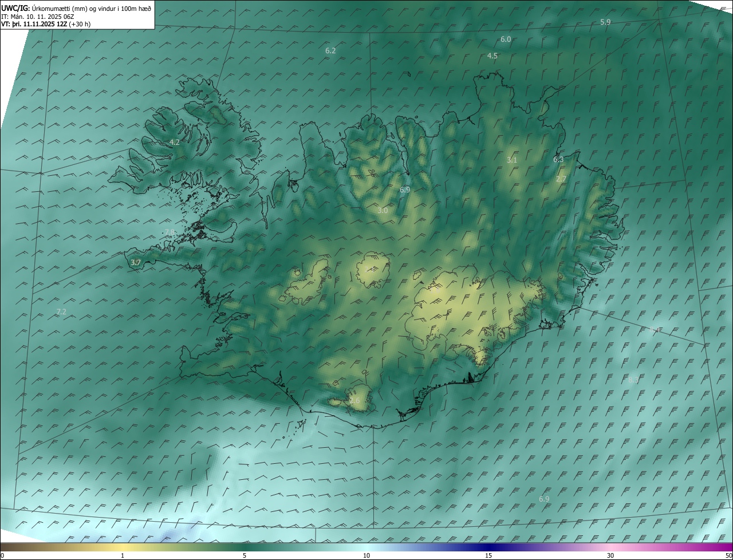733x560 pixels.
Task: Click the 10 tick label on the color scale
Action: tap(366, 555)
